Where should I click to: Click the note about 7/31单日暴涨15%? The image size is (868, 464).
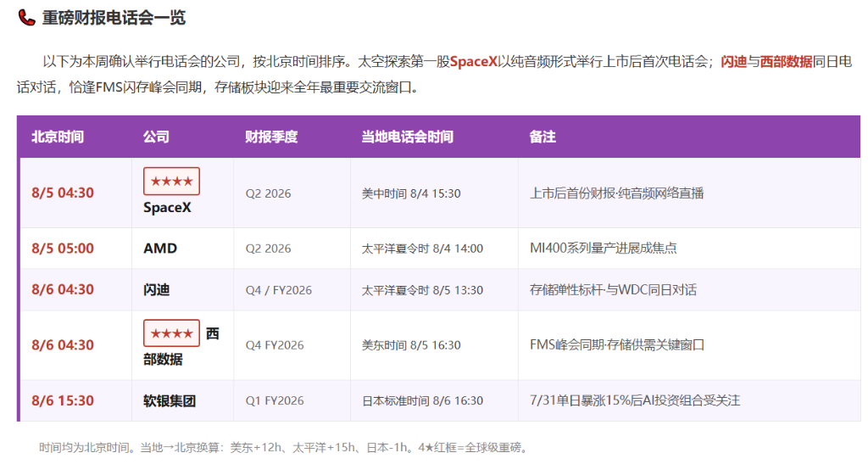(x=635, y=400)
